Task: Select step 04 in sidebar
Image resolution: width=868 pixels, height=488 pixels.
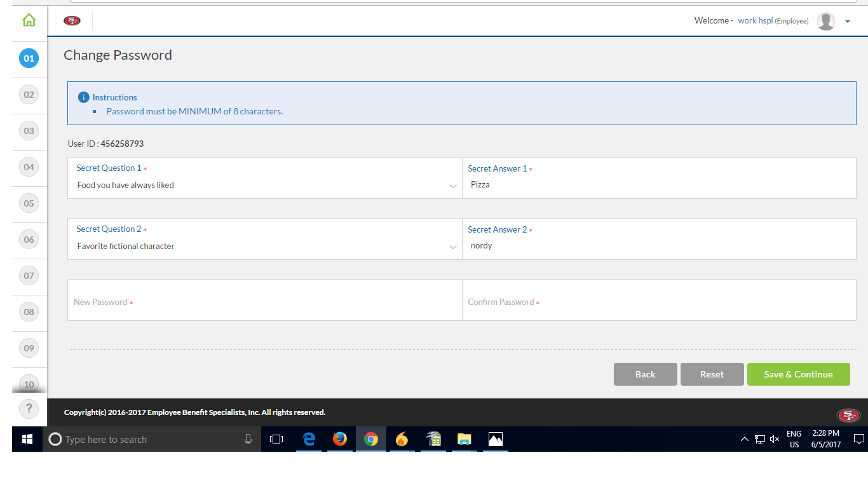Action: click(29, 167)
